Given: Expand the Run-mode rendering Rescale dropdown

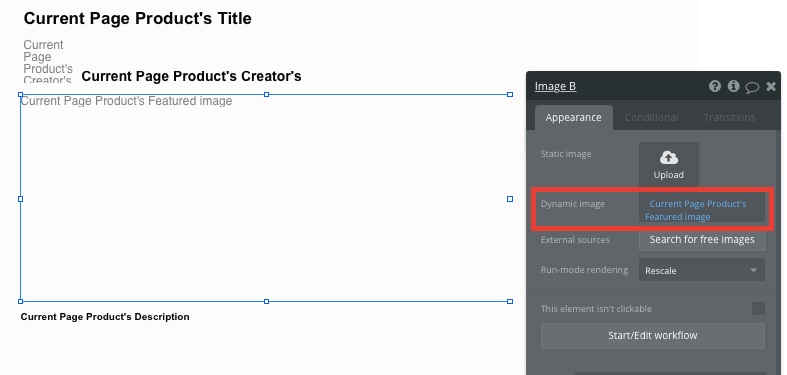Looking at the screenshot, I should click(702, 270).
